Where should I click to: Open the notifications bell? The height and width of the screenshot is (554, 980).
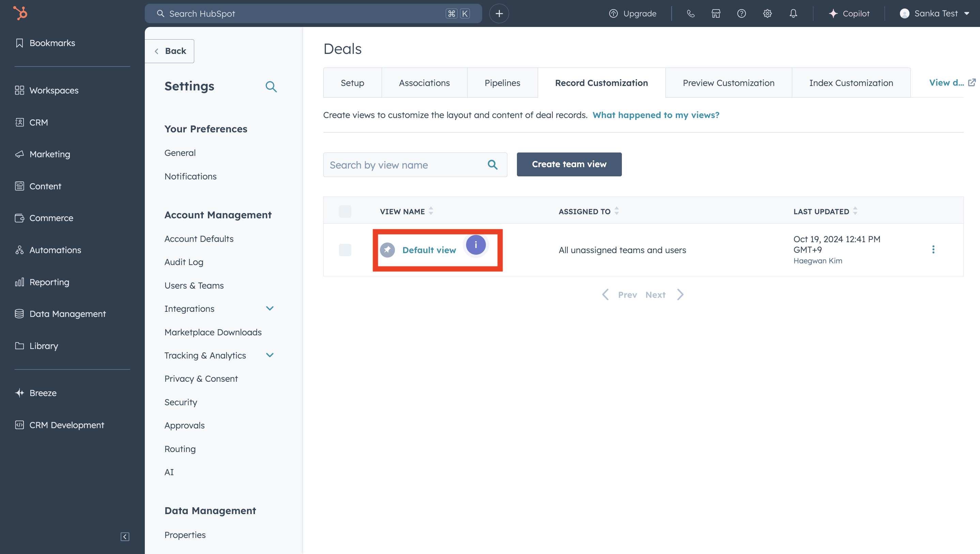tap(793, 14)
